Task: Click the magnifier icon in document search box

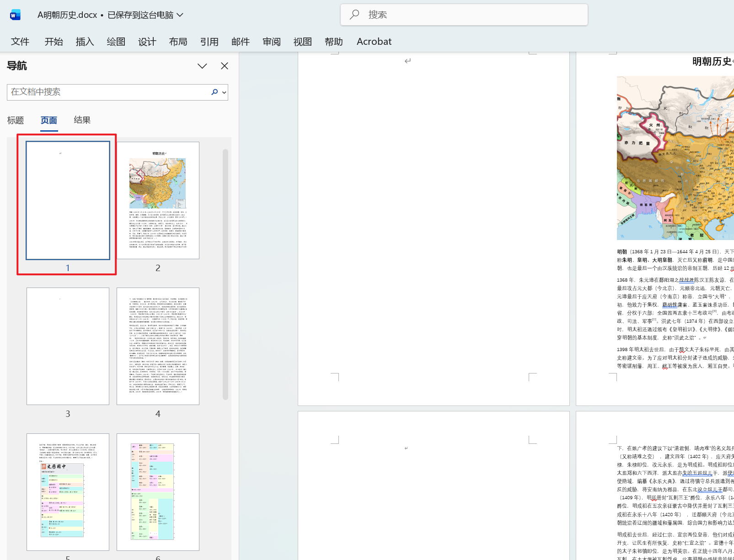Action: tap(214, 92)
